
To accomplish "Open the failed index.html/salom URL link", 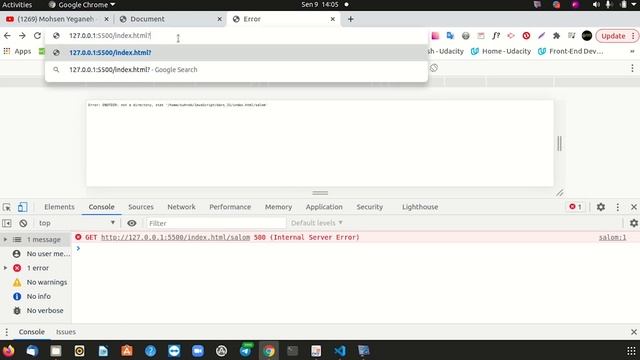I will (x=176, y=238).
